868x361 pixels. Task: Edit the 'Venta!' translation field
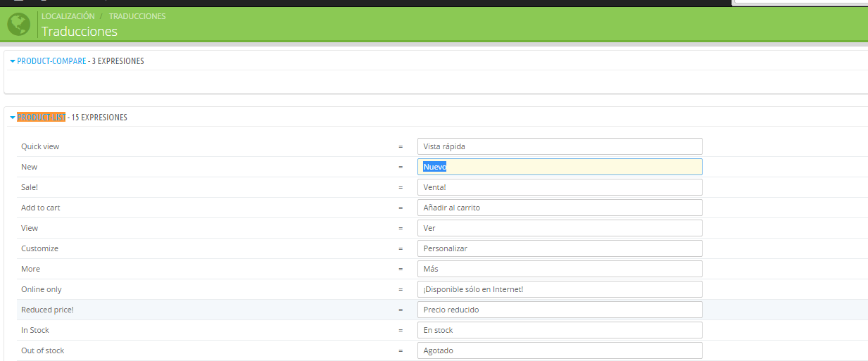(x=560, y=187)
